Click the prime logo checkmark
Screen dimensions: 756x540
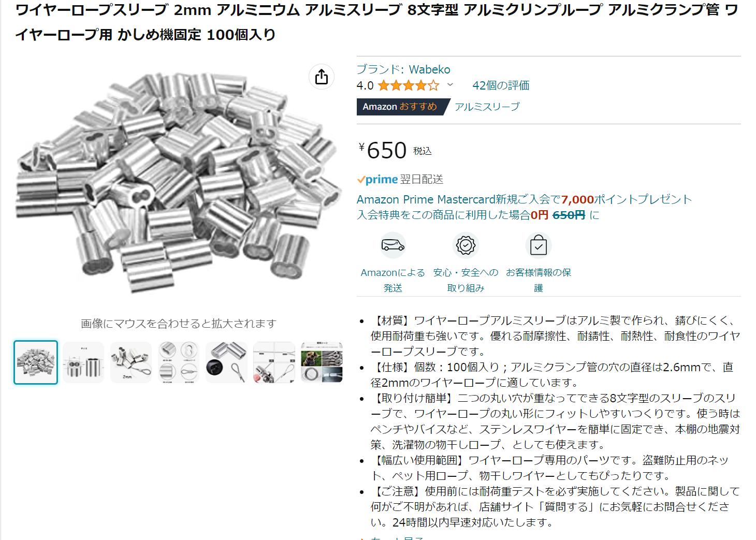[361, 180]
